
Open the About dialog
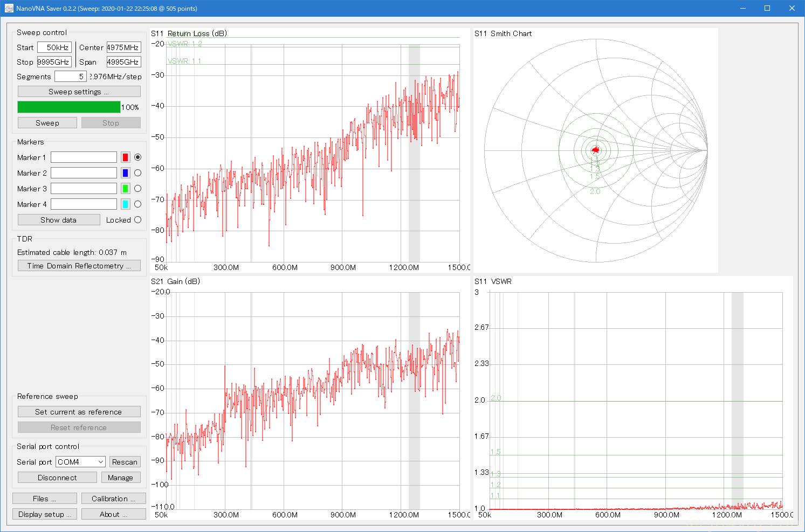(114, 514)
